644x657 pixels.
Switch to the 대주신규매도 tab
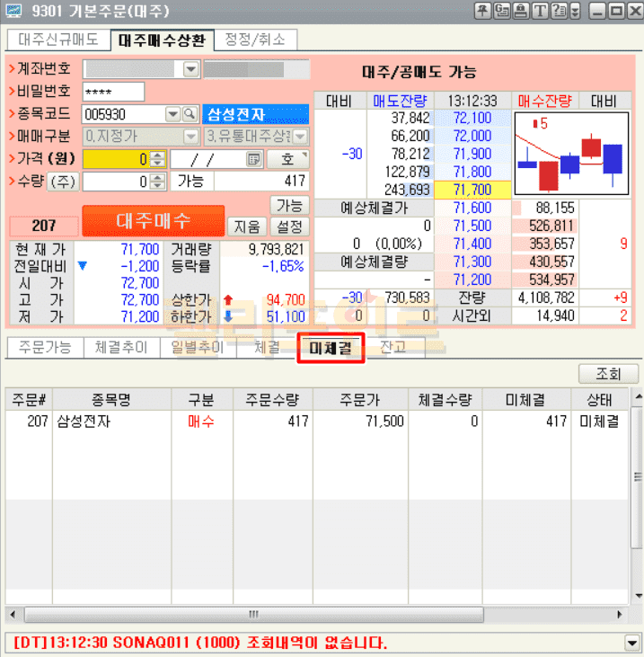pos(58,40)
